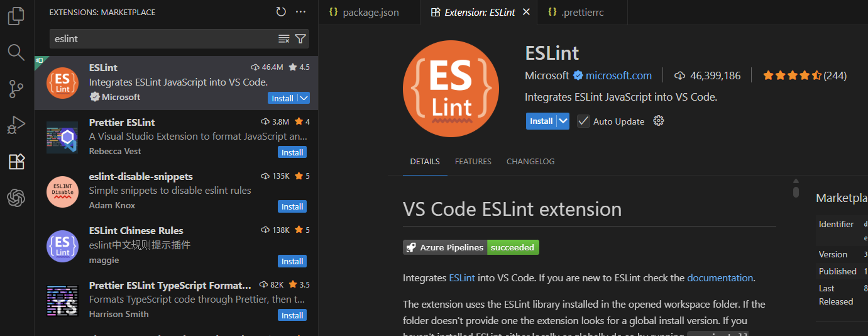Open the Search view in activity bar
Screen dimensions: 868x336
point(16,52)
